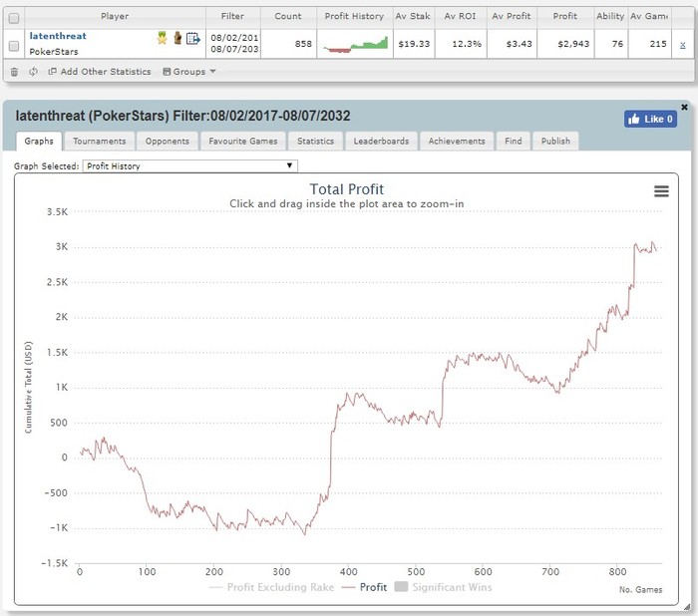Sort by the Av Stak column header
The image size is (698, 616).
click(413, 17)
